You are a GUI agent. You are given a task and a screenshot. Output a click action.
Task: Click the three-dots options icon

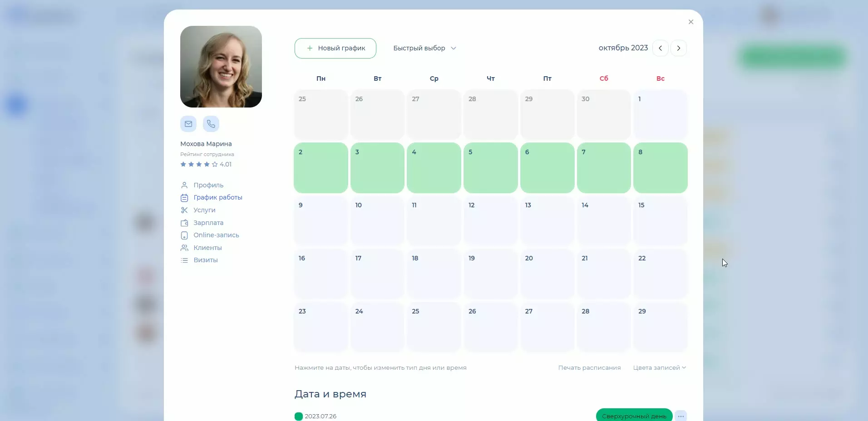click(x=681, y=416)
